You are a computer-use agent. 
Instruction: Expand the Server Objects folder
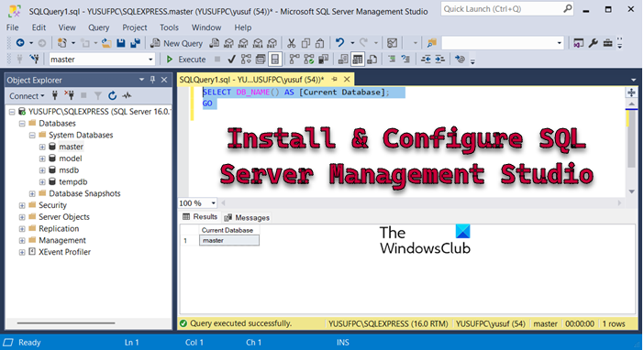[x=22, y=217]
